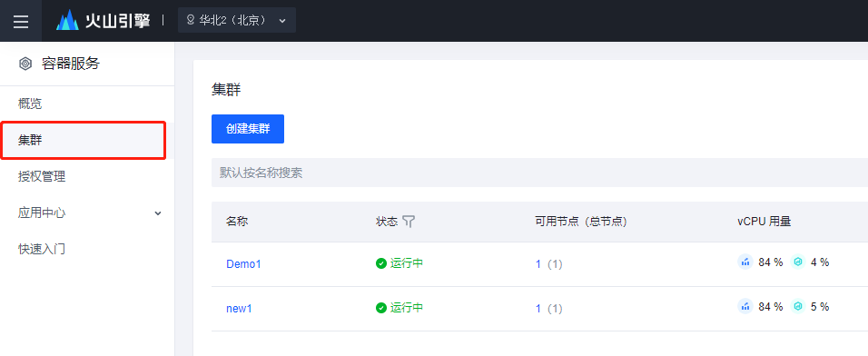
Task: Click Demo1 vCPU teal usage icon
Action: click(x=798, y=262)
